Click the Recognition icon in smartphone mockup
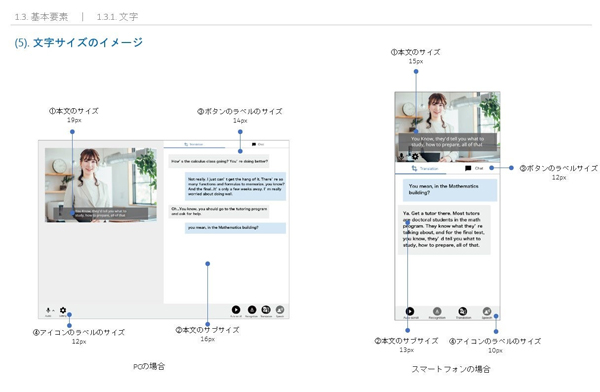 437,311
